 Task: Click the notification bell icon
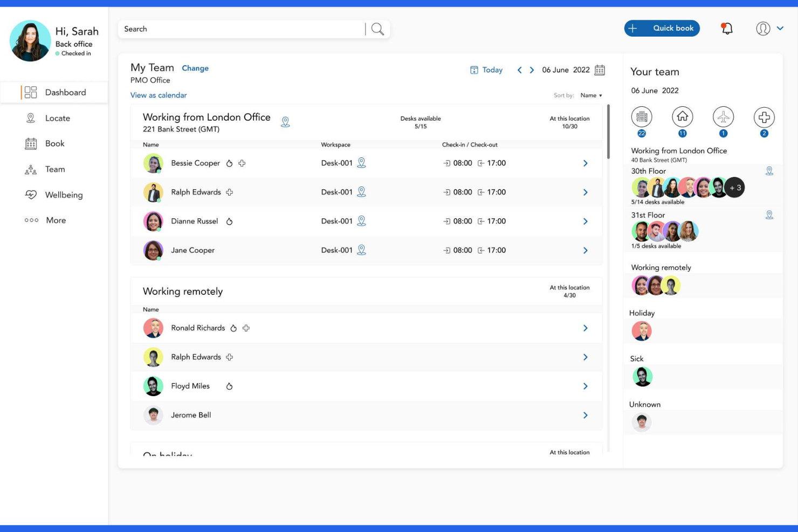726,28
